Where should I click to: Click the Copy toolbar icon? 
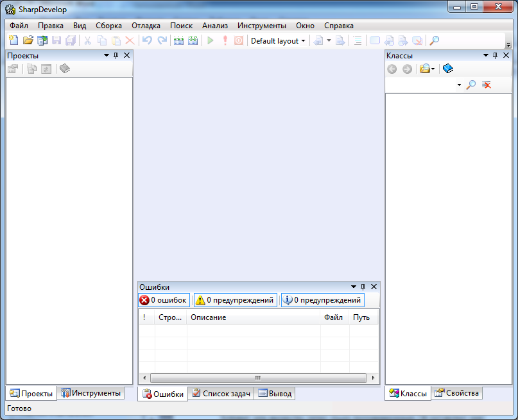(102, 40)
